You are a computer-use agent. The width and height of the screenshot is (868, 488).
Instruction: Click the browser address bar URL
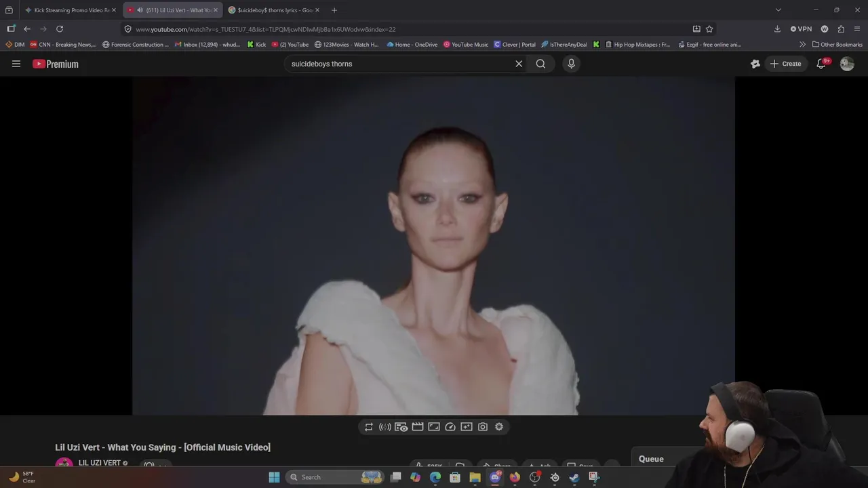tap(265, 29)
